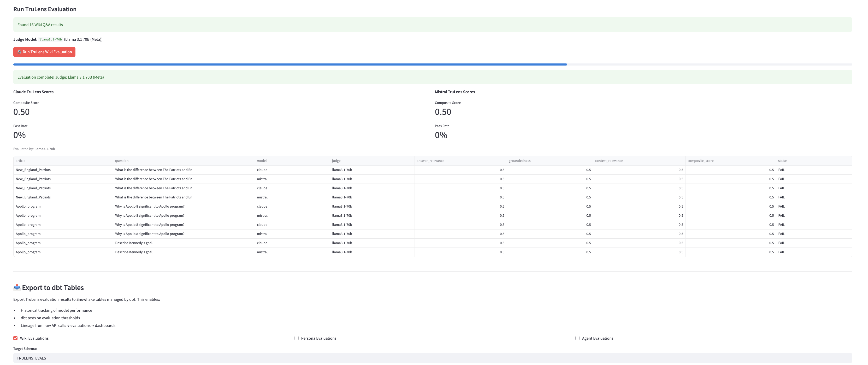Image resolution: width=868 pixels, height=365 pixels.
Task: Enable the Persona Evaluations checkbox
Action: tap(297, 338)
